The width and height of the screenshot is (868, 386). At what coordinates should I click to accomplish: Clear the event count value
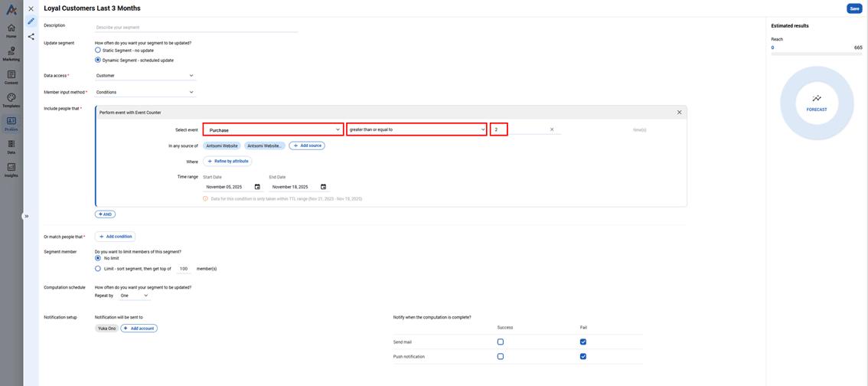click(x=552, y=129)
